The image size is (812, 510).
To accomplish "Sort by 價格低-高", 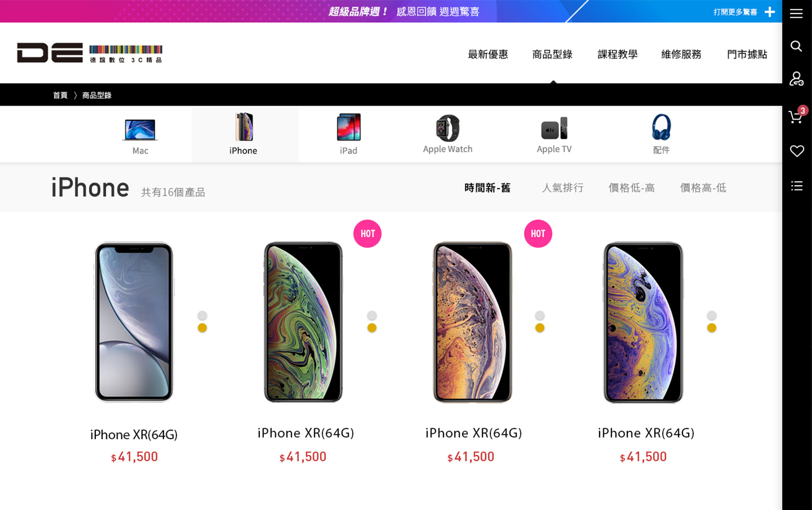I will pyautogui.click(x=631, y=187).
